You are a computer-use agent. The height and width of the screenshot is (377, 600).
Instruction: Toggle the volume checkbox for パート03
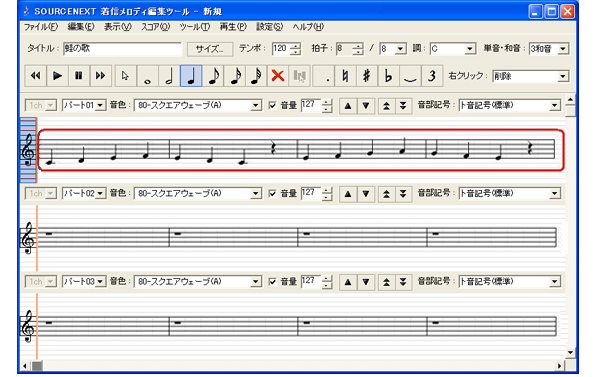click(x=272, y=282)
